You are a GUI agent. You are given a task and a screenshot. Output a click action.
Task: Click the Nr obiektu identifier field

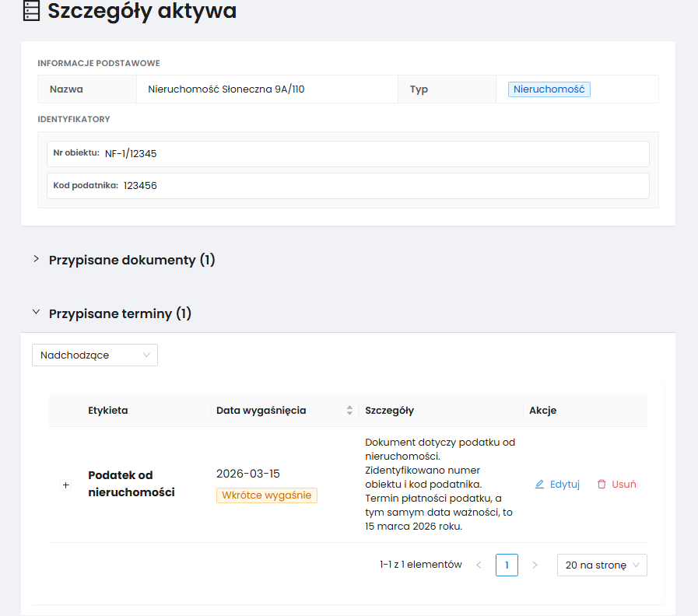click(x=348, y=154)
